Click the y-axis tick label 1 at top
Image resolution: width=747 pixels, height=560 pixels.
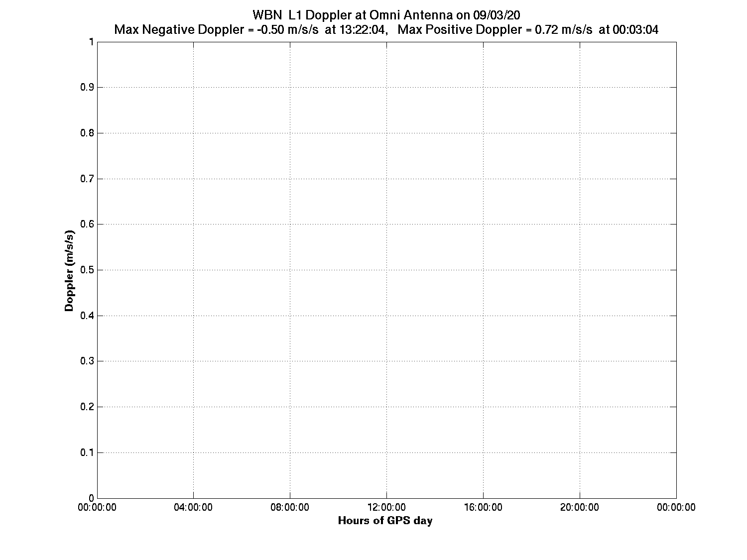coord(91,42)
